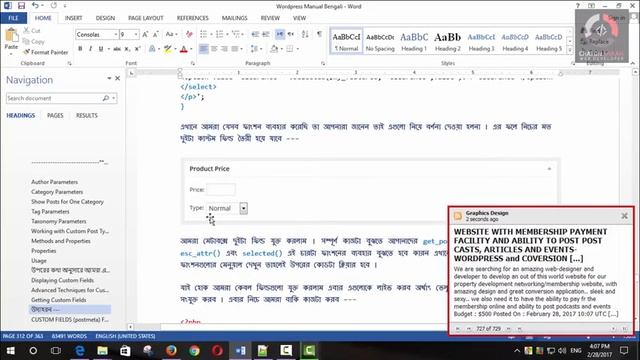This screenshot has width=640, height=360.
Task: Apply the No Spacing style
Action: click(x=380, y=41)
